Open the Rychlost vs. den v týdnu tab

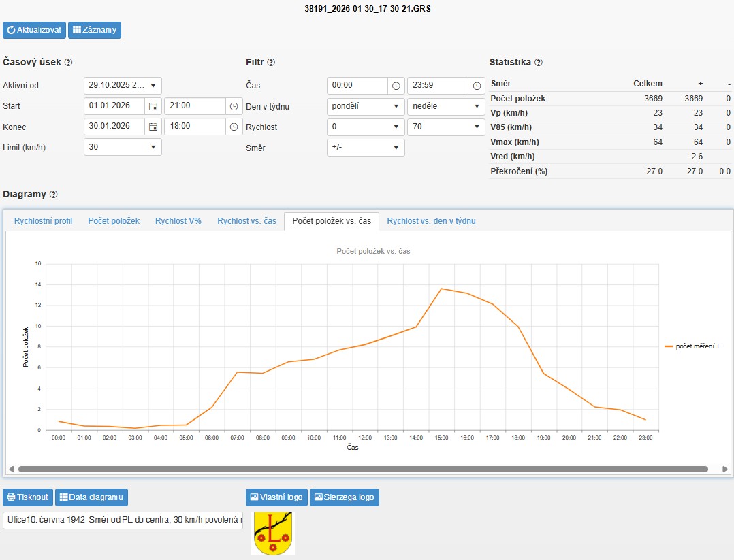tap(431, 221)
